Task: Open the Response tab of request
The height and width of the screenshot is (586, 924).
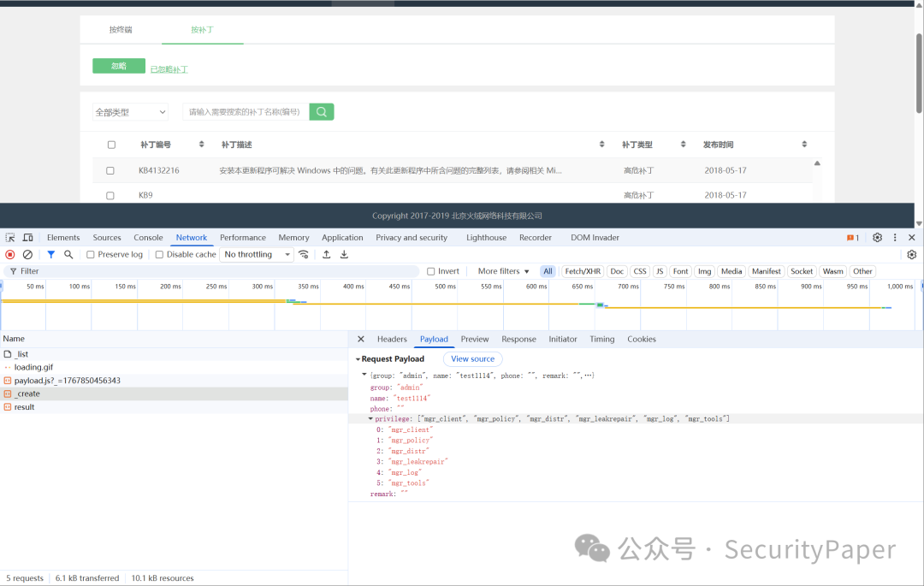Action: [518, 340]
